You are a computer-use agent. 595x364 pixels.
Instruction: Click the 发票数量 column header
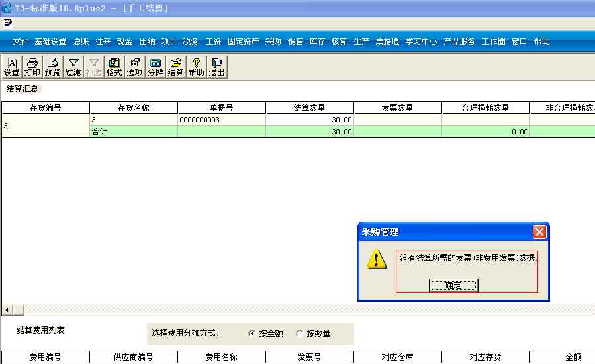(398, 108)
